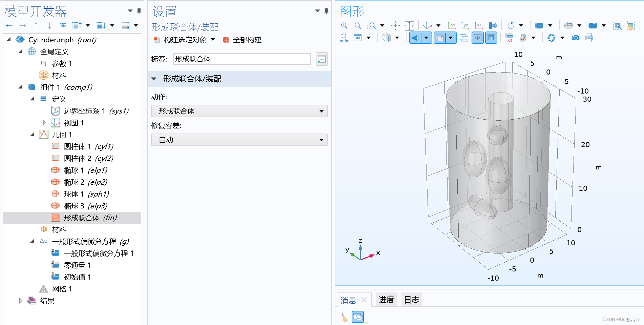Select the Zoom In tool in Graphics toolbar
The height and width of the screenshot is (325, 644).
pos(344,25)
